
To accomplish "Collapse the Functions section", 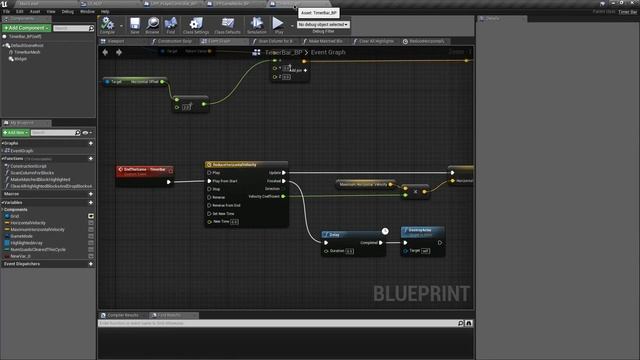I will click(x=2, y=158).
